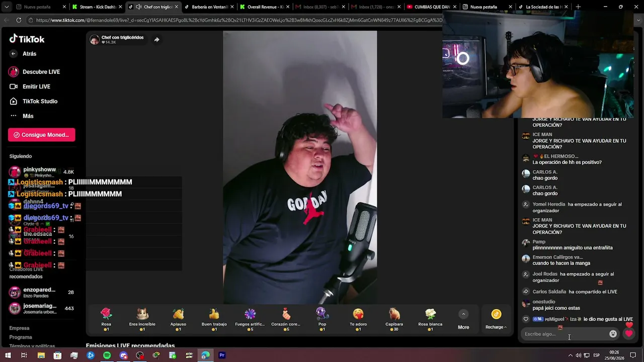Screen dimensions: 644x362
Task: Open File Explorer from taskbar
Action: [x=41, y=355]
